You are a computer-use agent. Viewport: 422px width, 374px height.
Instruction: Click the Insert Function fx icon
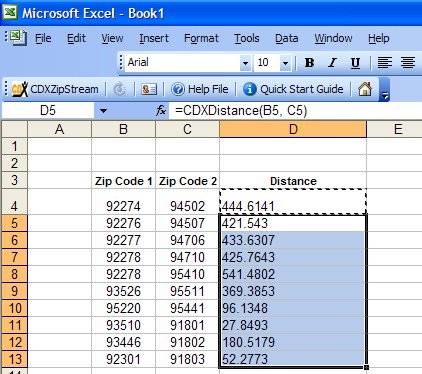pos(161,110)
